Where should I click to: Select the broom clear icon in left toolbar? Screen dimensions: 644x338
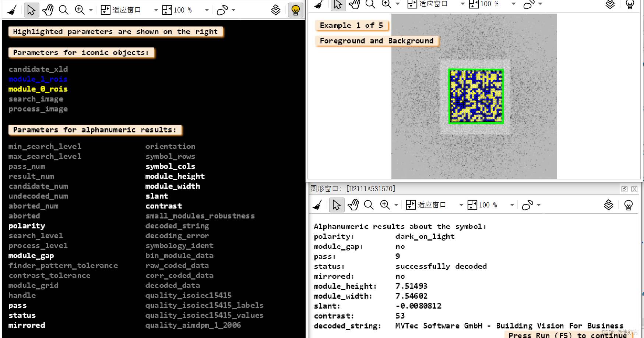[x=12, y=10]
